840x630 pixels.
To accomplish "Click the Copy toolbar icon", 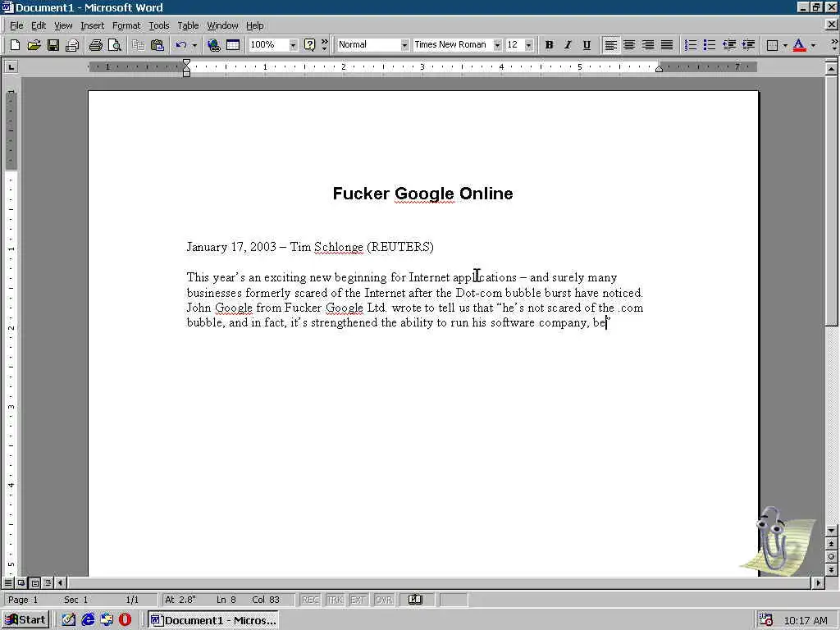I will (138, 45).
